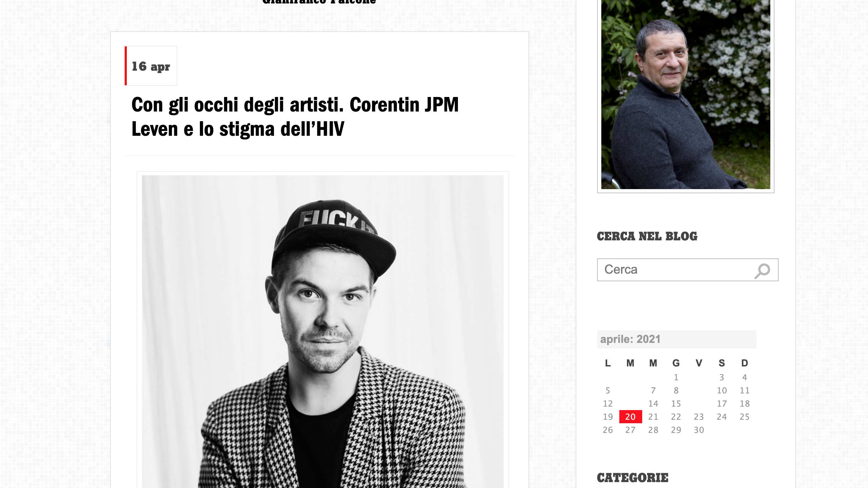The image size is (868, 488).
Task: Select day 7 in the calendar
Action: (653, 390)
